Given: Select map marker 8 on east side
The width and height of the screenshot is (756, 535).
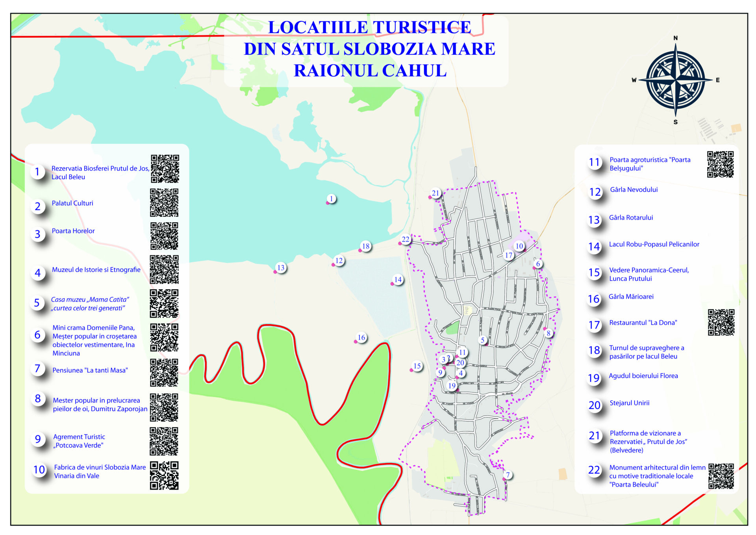Looking at the screenshot, I should 548,333.
